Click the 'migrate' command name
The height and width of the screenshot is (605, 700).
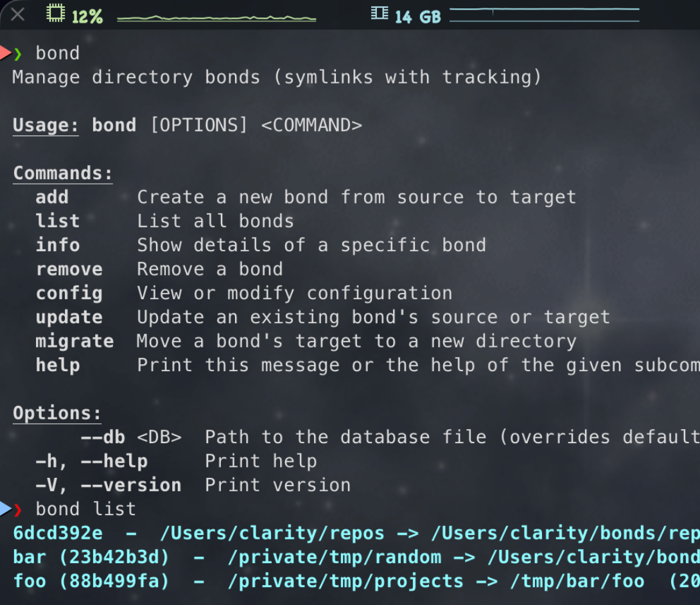pyautogui.click(x=74, y=342)
